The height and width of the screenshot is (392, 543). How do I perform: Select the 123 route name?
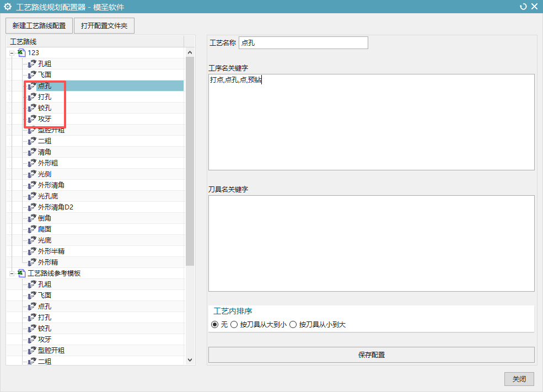click(x=33, y=52)
